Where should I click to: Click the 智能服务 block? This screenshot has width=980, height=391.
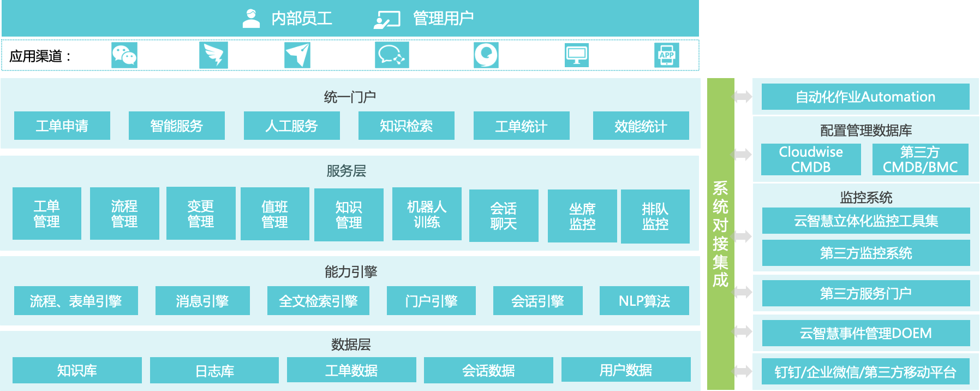pos(177,126)
